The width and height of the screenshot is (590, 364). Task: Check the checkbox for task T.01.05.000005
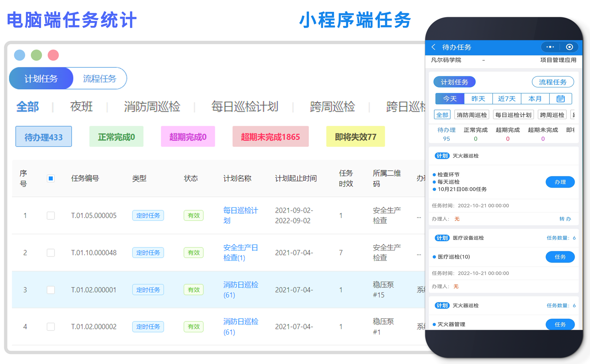51,215
